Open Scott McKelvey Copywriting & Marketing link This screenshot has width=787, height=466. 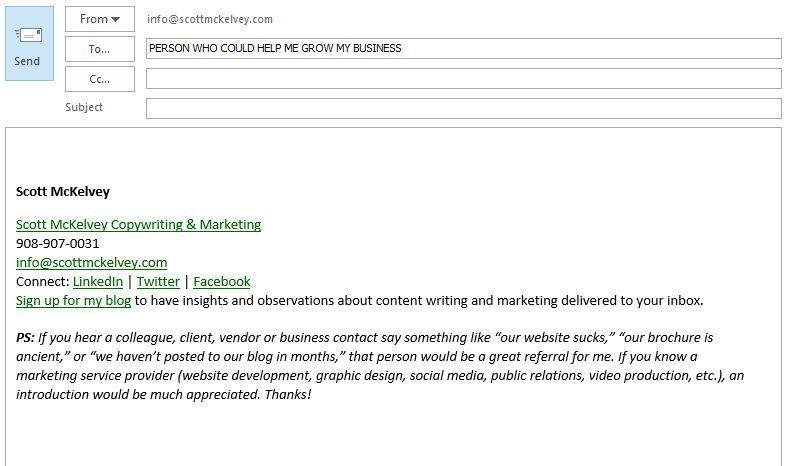139,224
